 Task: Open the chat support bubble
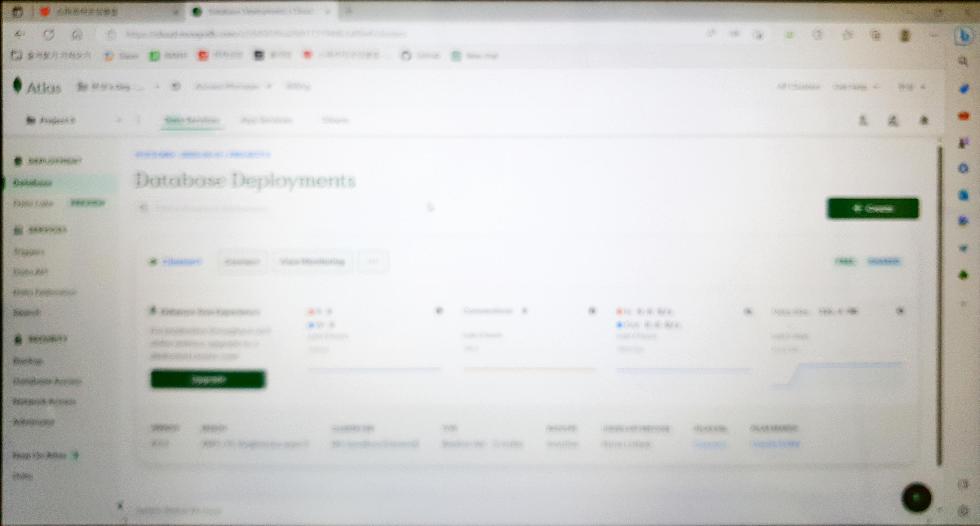coord(916,497)
